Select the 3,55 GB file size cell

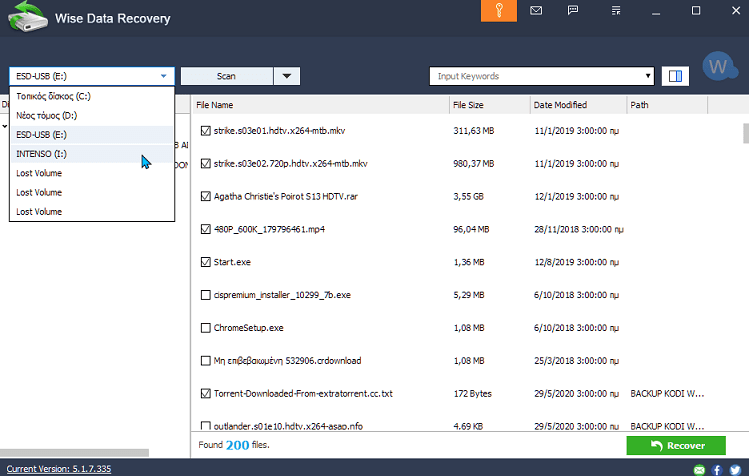469,196
